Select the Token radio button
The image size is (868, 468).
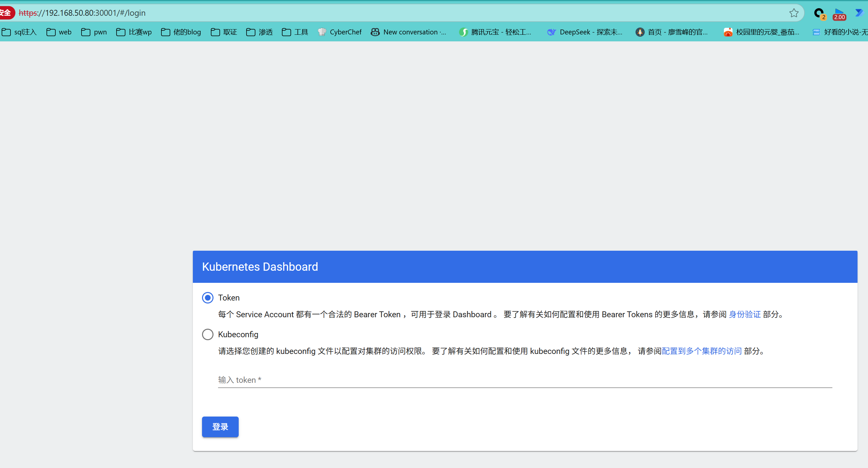point(208,298)
